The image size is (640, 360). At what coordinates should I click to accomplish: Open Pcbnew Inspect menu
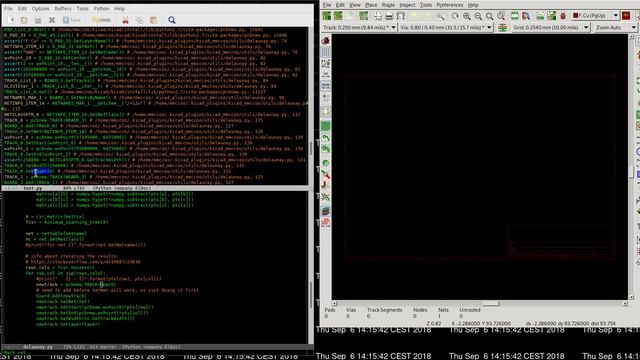[x=407, y=5]
